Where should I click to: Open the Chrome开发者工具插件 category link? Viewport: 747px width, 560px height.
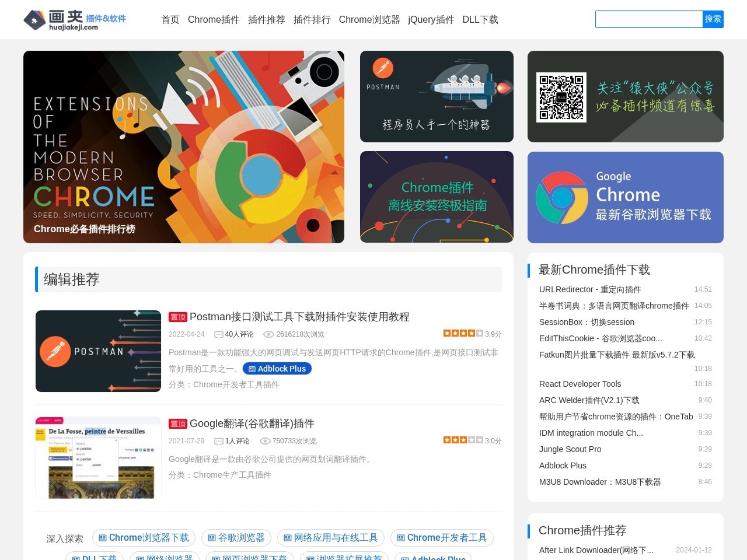(236, 384)
